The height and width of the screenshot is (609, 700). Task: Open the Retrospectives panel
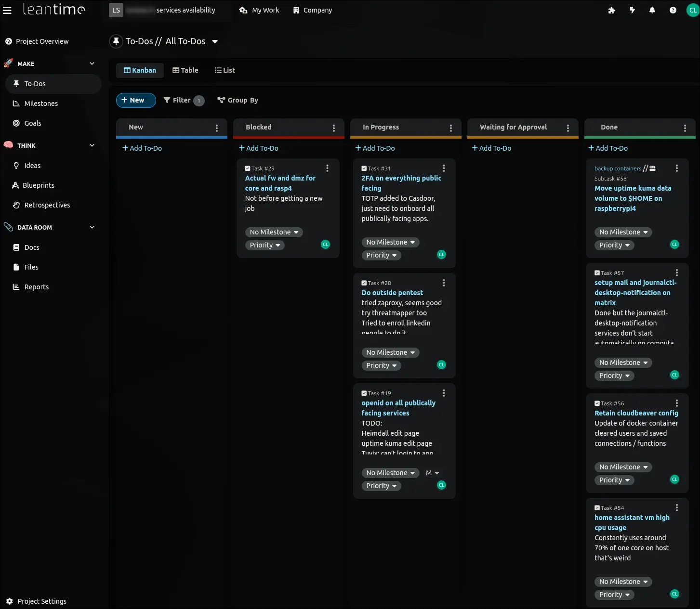click(x=46, y=205)
